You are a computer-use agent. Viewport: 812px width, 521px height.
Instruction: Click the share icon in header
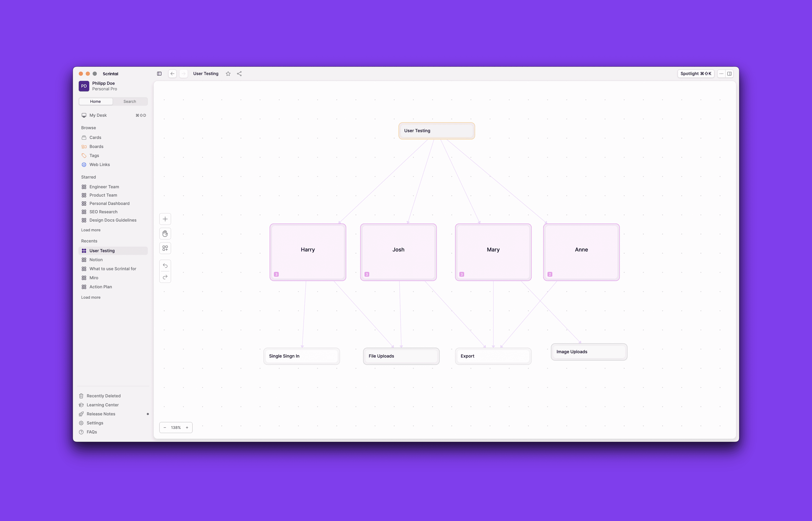pos(239,74)
